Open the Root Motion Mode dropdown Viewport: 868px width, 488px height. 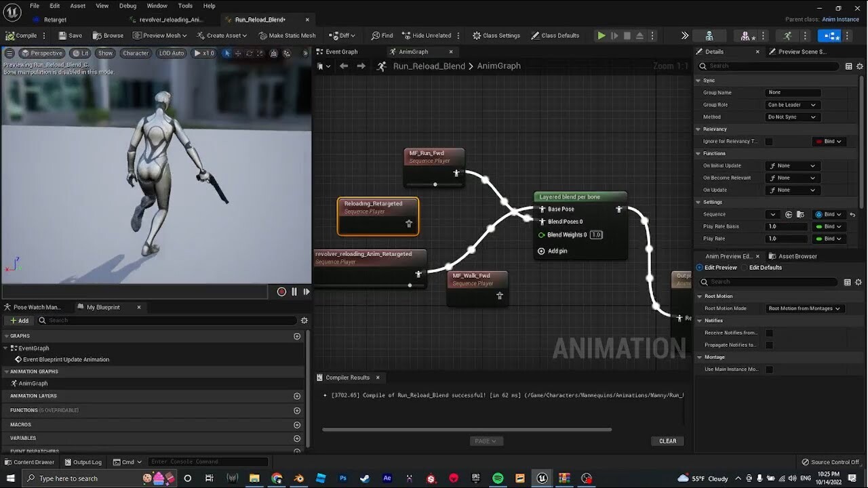[804, 308]
